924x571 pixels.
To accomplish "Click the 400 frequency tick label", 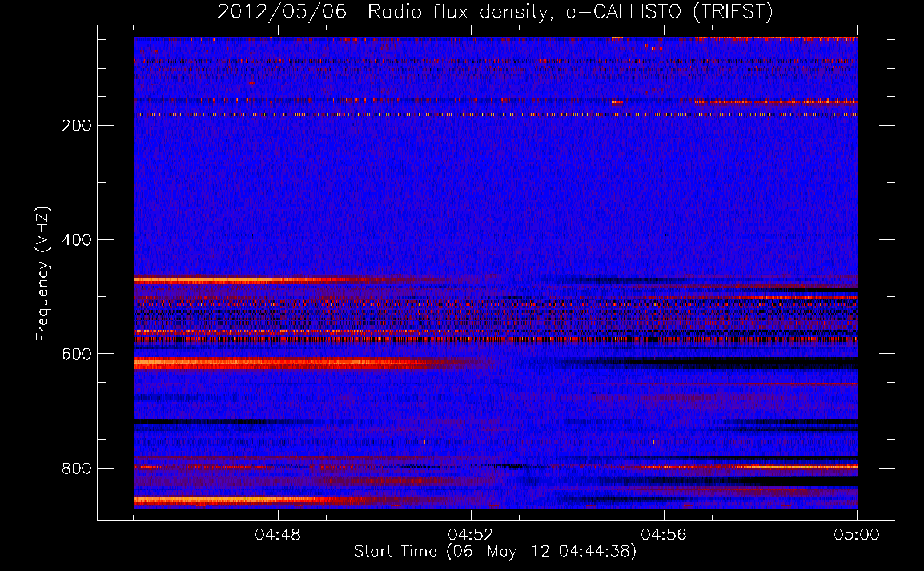I will [77, 240].
